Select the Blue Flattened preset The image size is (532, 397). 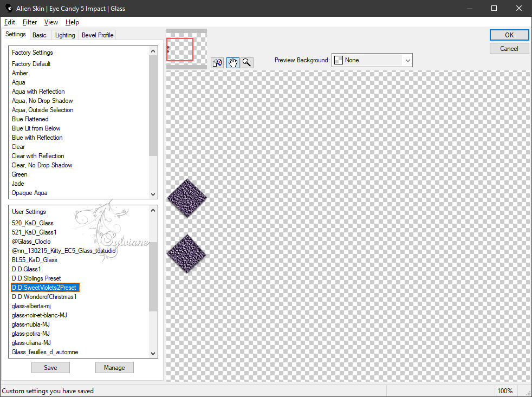coord(30,119)
